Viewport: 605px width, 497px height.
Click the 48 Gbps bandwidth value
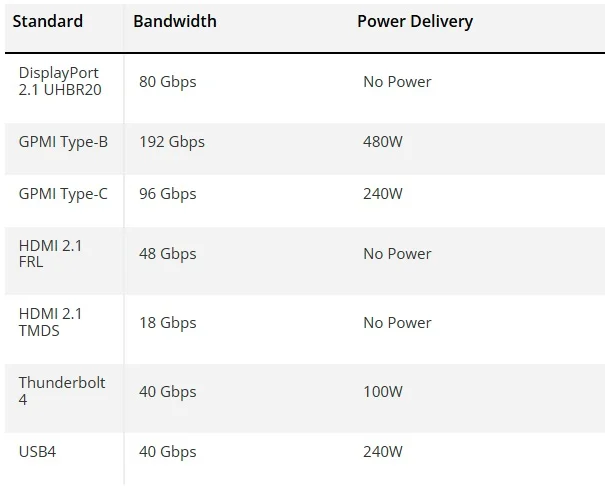167,254
